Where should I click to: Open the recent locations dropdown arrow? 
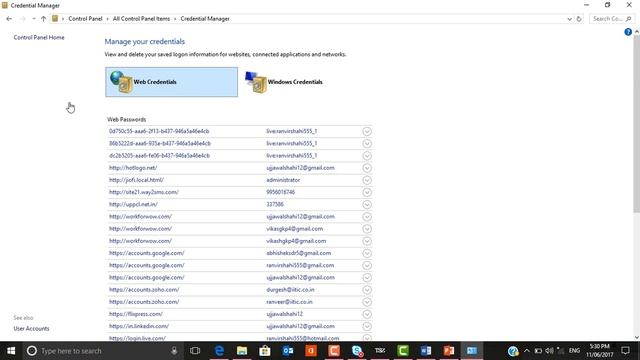point(33,19)
